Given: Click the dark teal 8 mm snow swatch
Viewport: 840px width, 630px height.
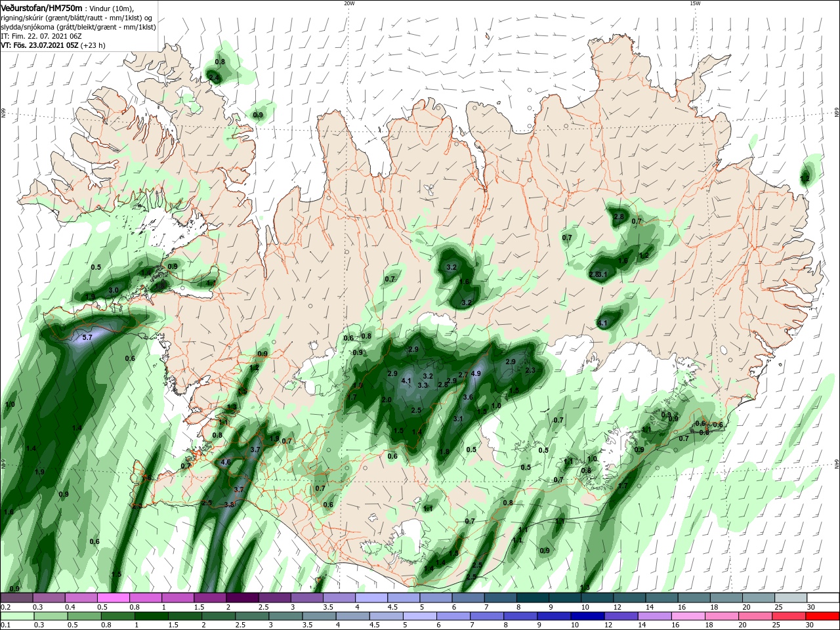Looking at the screenshot, I should pyautogui.click(x=533, y=598).
